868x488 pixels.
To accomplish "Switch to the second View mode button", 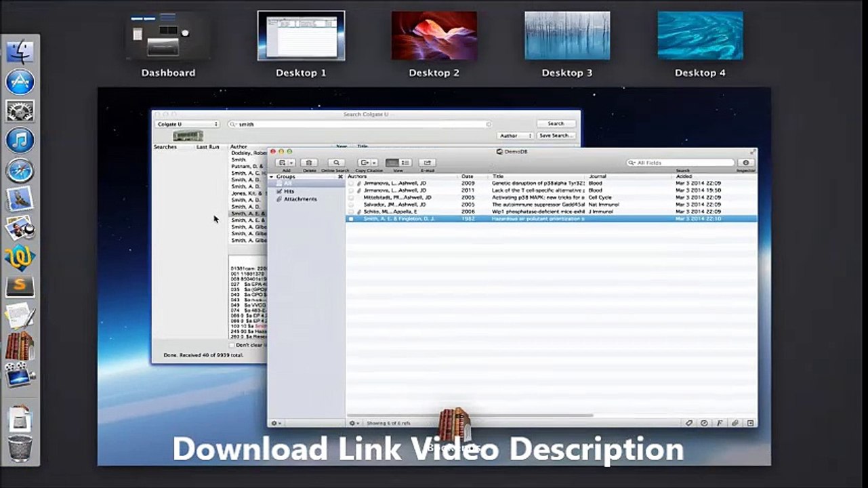I will [405, 163].
